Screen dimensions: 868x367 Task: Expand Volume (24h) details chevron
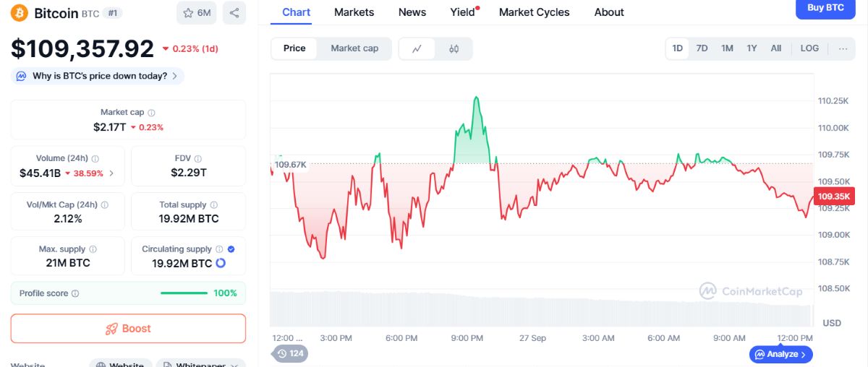[x=111, y=173]
